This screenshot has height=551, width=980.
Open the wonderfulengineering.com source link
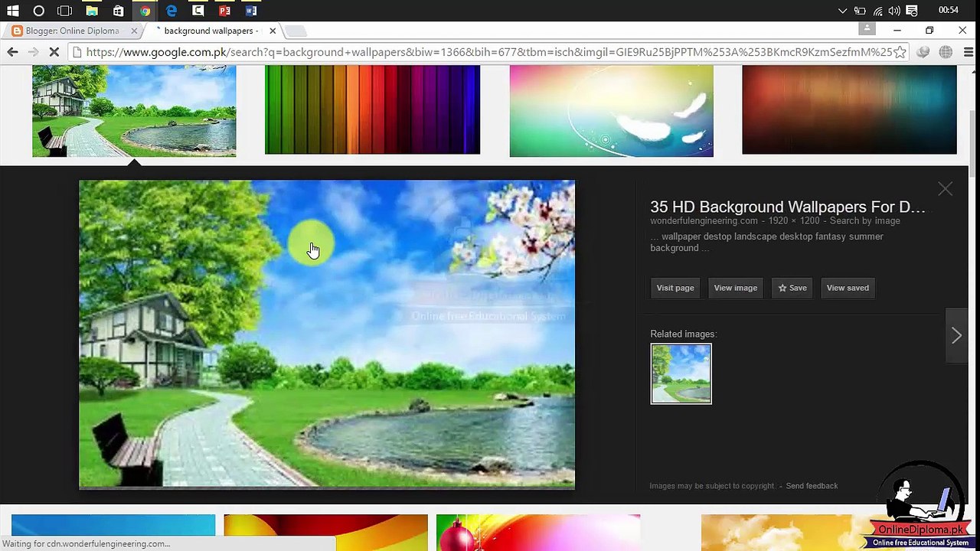pyautogui.click(x=704, y=220)
